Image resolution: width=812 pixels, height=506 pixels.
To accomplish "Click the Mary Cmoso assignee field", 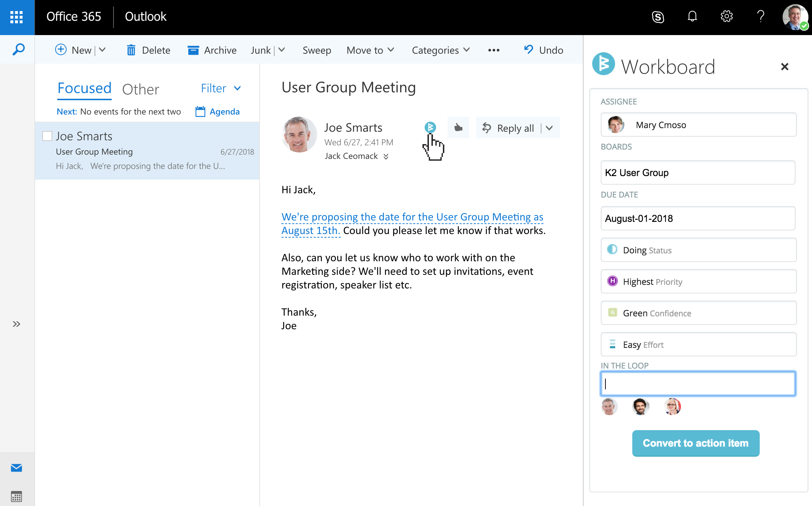I will pyautogui.click(x=699, y=125).
